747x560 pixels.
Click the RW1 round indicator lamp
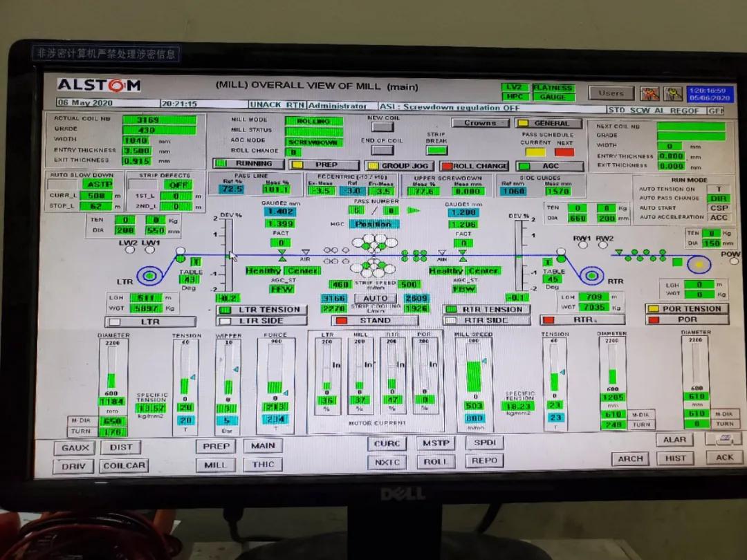(582, 245)
